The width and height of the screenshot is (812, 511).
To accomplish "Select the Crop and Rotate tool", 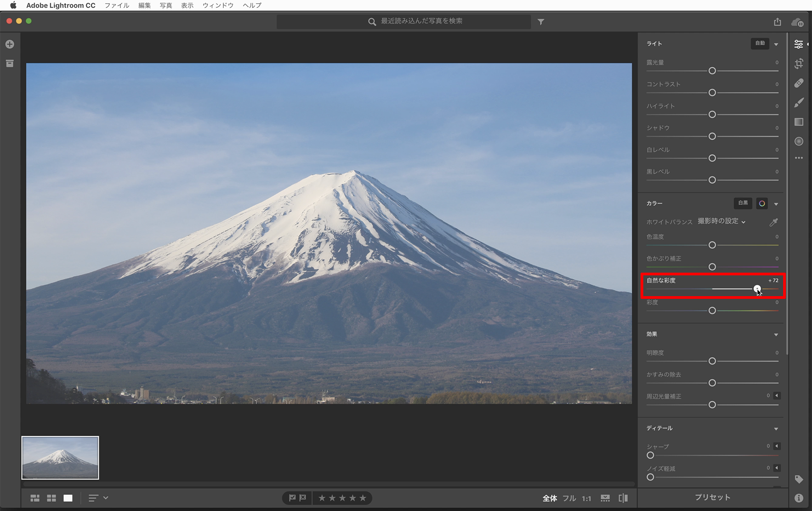I will point(799,64).
